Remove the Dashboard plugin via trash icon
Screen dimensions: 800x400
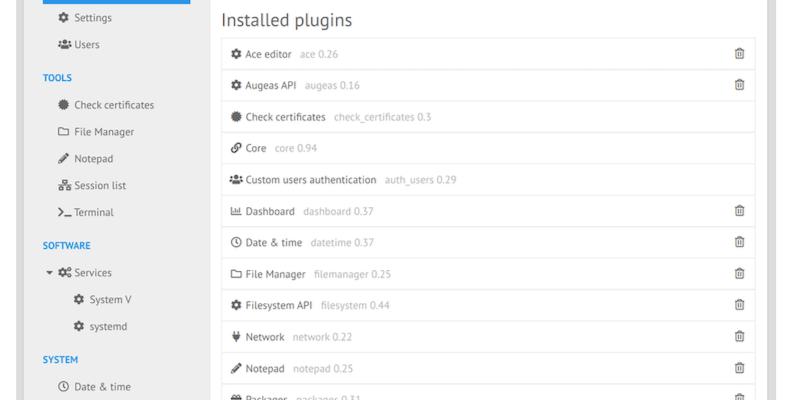(739, 211)
